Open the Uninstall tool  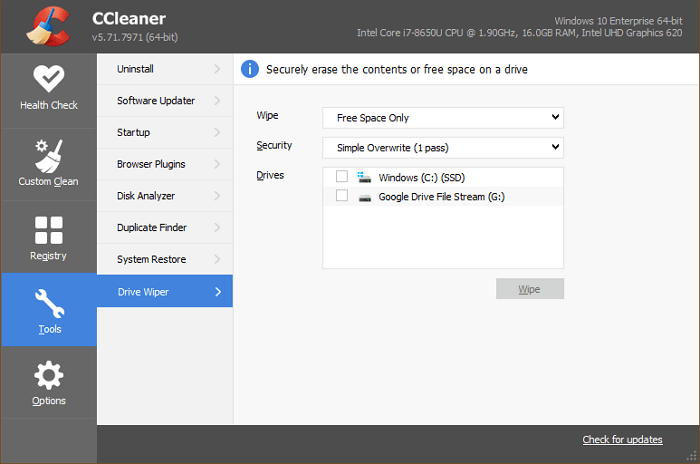(165, 69)
